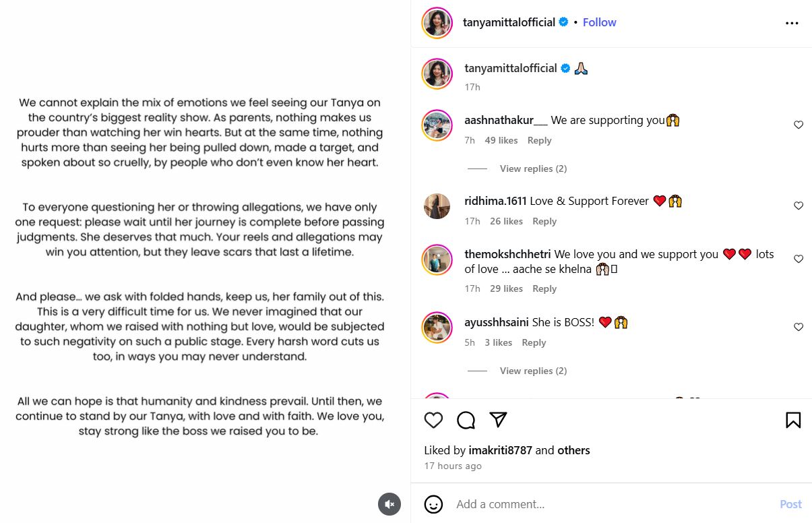Like ridhima.1611's comment

[x=799, y=206]
